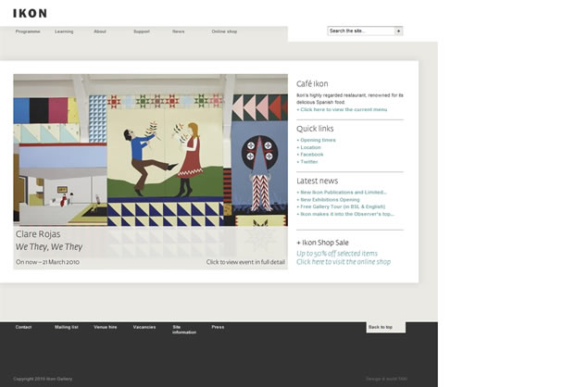Read Free Gallery Tour news item

(x=341, y=206)
